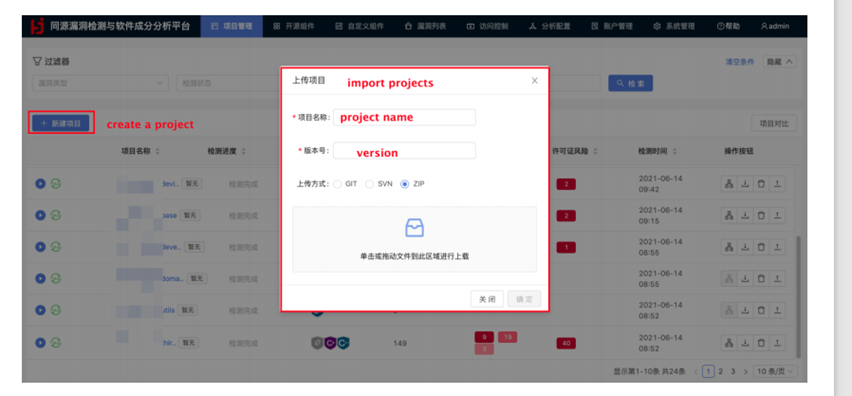852x396 pixels.
Task: Click the green refresh icon on the base row
Action: (55, 215)
